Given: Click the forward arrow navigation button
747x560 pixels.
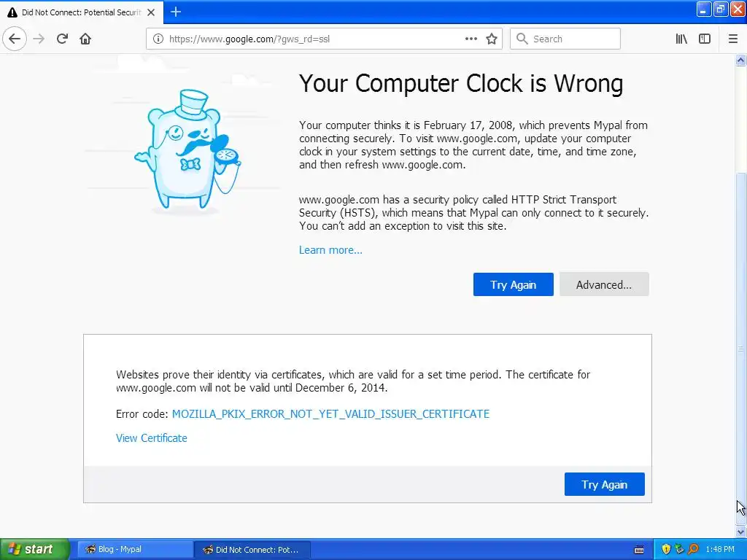Looking at the screenshot, I should [x=39, y=39].
